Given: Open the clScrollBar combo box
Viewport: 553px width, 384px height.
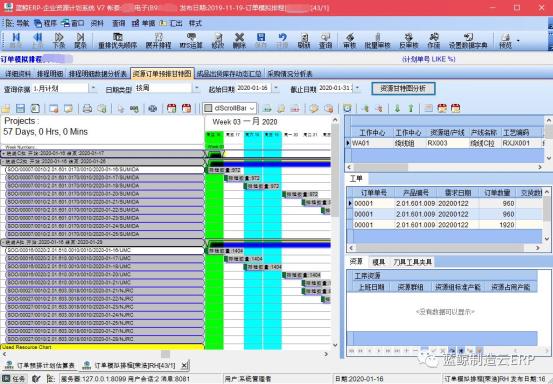Looking at the screenshot, I should [230, 108].
